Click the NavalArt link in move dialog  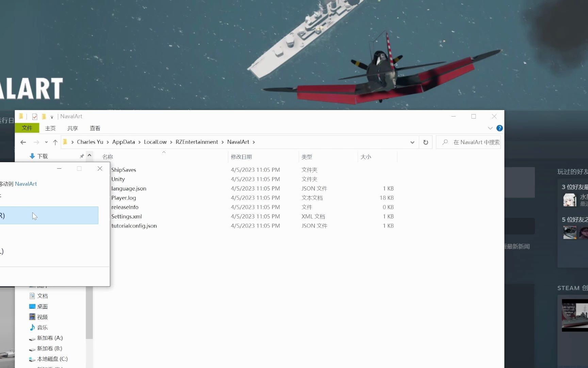26,184
